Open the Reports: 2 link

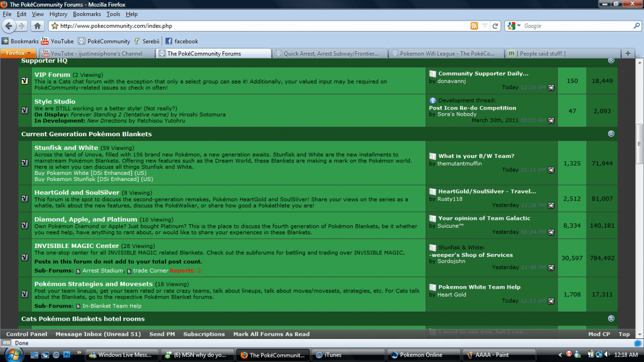(x=186, y=270)
